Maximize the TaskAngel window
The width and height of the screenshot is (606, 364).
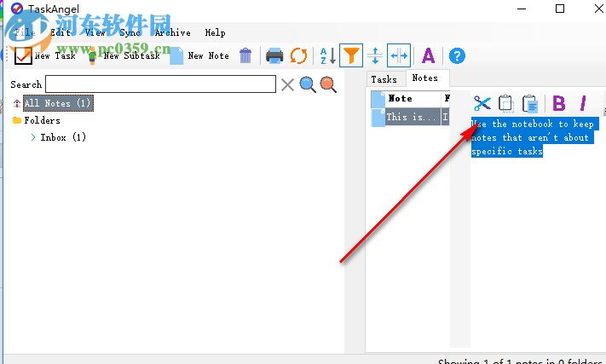pyautogui.click(x=560, y=9)
